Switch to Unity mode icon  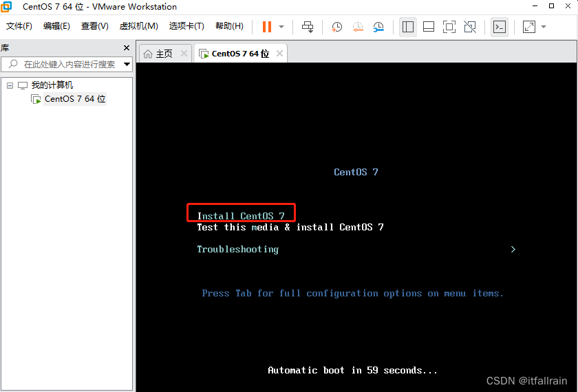coord(469,27)
